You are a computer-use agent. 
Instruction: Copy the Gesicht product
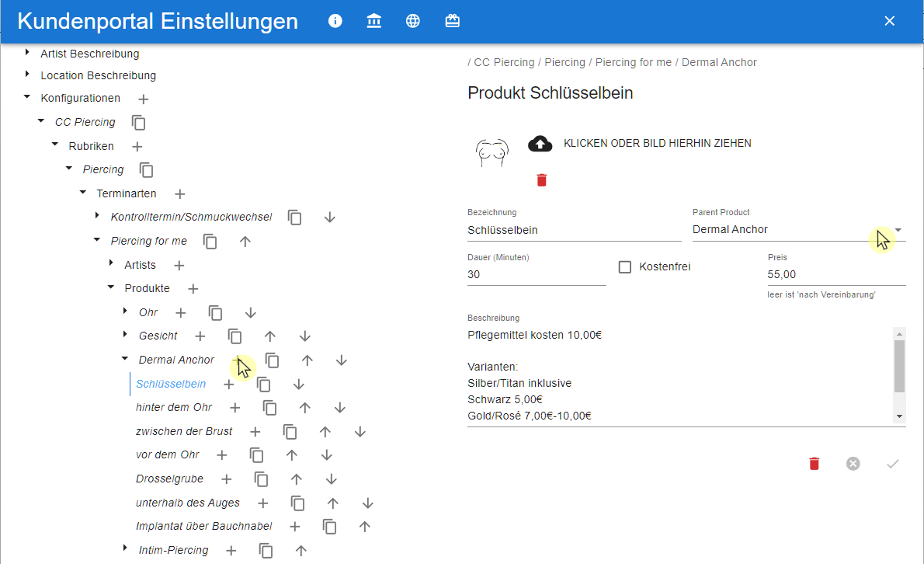point(234,336)
